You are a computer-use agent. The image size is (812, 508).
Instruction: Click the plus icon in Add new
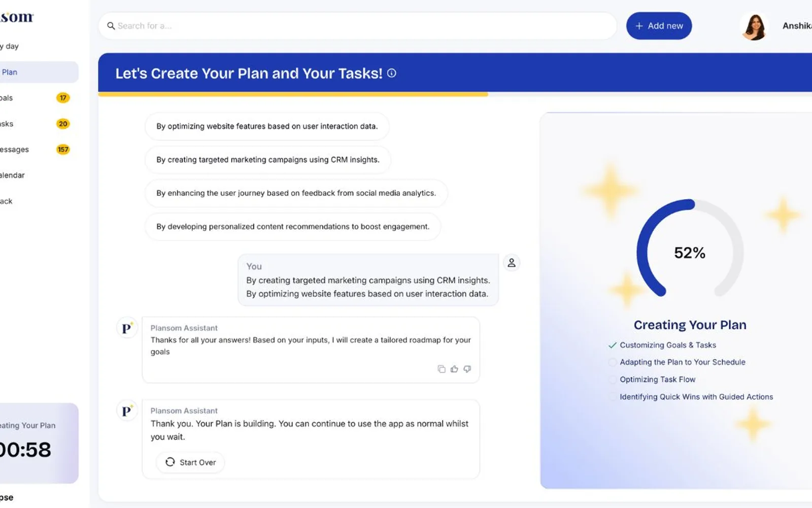(x=639, y=26)
